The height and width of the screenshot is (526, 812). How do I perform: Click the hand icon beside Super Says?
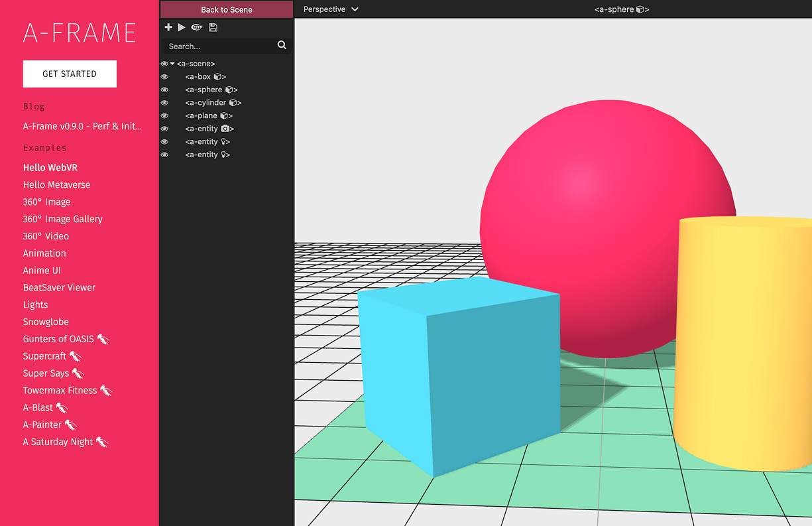[x=78, y=373]
